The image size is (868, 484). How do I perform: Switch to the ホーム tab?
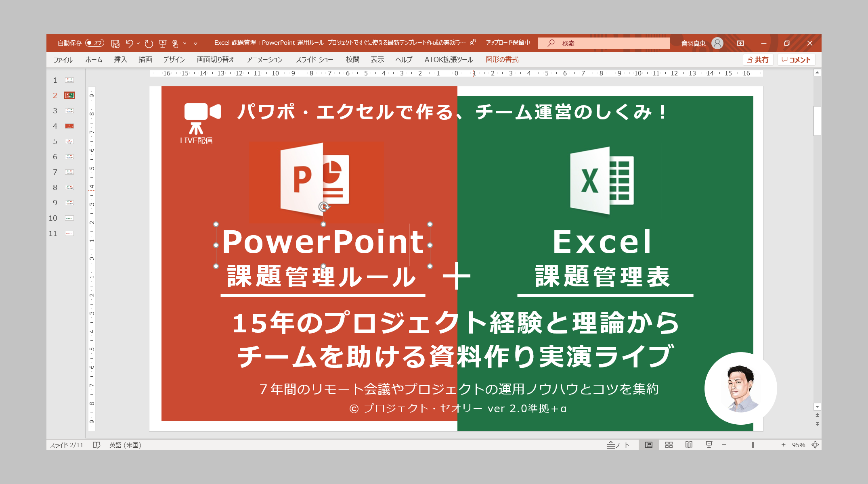pyautogui.click(x=94, y=60)
